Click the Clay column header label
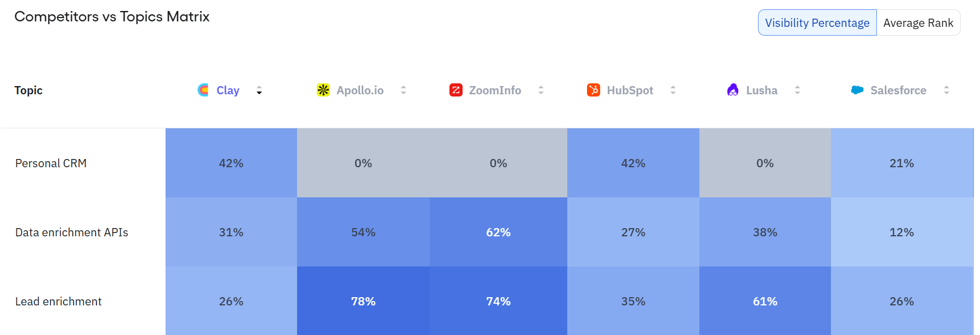The height and width of the screenshot is (335, 980). tap(228, 90)
